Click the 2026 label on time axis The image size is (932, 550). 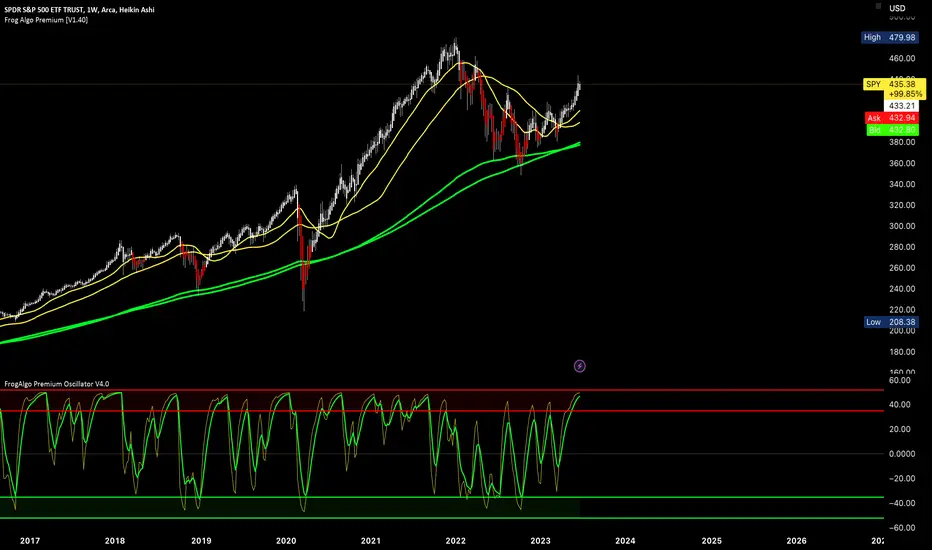pyautogui.click(x=796, y=540)
